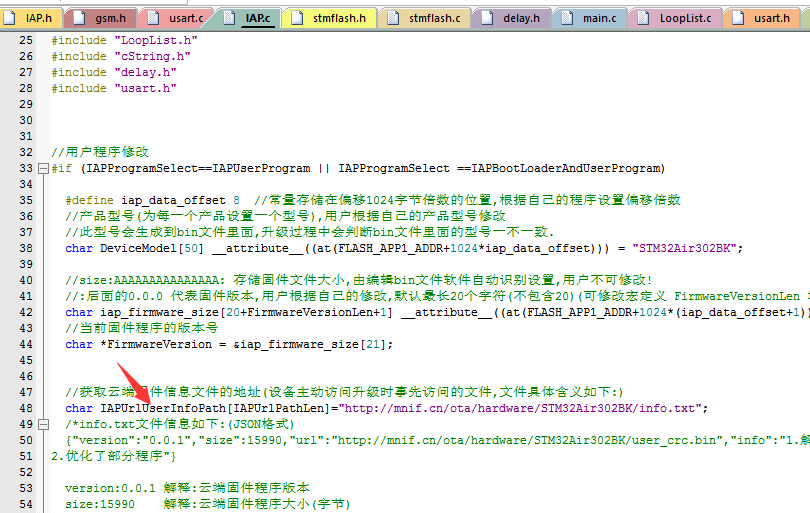
Task: Open the stmflash.h tab
Action: (x=331, y=18)
